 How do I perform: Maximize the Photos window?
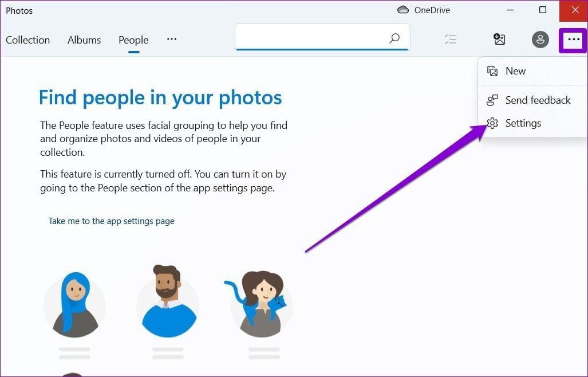pyautogui.click(x=542, y=10)
